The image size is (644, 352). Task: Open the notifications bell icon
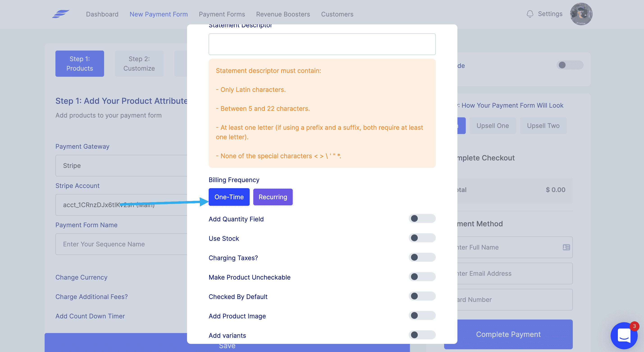coord(530,14)
